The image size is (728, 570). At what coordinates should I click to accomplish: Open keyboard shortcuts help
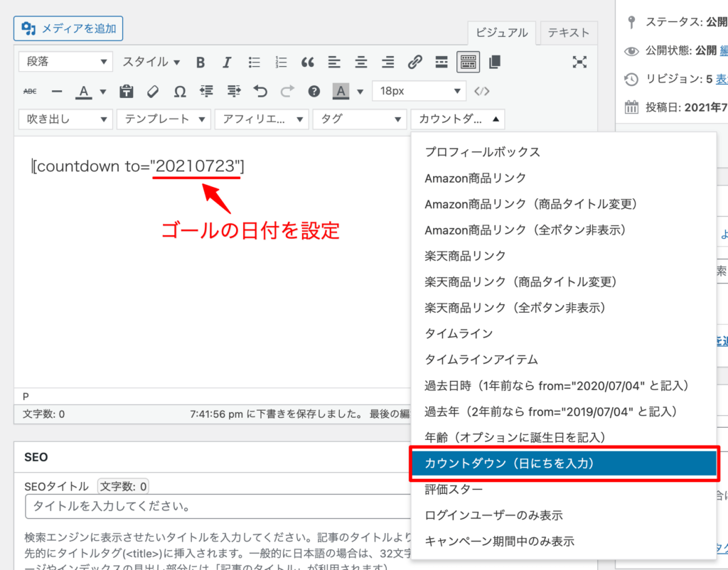pyautogui.click(x=314, y=92)
